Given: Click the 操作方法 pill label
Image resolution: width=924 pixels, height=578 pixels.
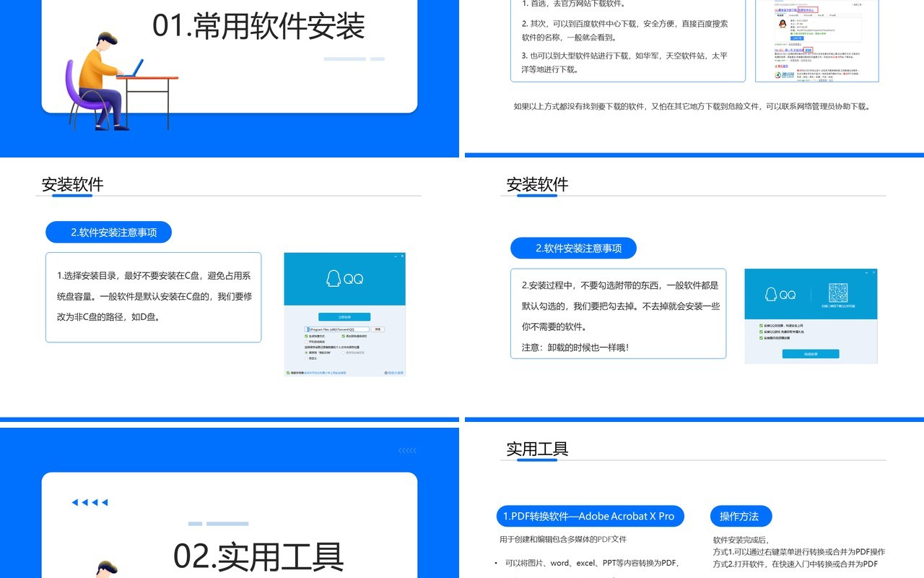Looking at the screenshot, I should click(x=741, y=516).
